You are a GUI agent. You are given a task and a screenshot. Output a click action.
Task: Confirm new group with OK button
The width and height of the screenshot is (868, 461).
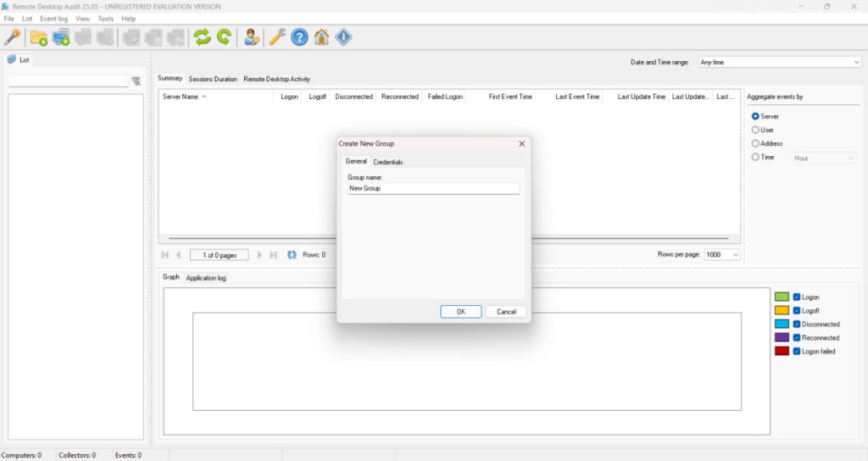pyautogui.click(x=460, y=312)
